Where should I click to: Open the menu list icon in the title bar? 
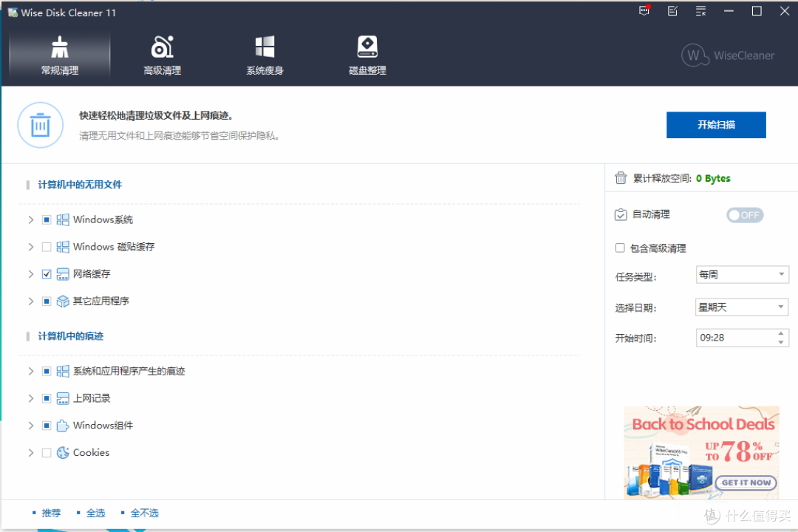700,10
